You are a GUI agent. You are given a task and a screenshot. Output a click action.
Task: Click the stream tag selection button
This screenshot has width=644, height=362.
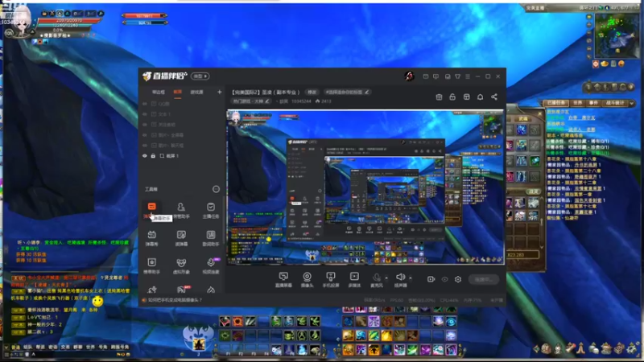(348, 92)
